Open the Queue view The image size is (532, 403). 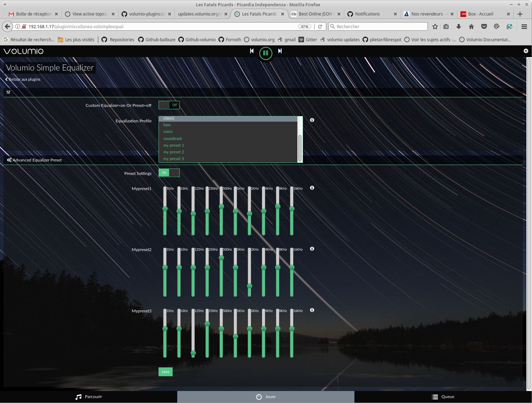443,397
